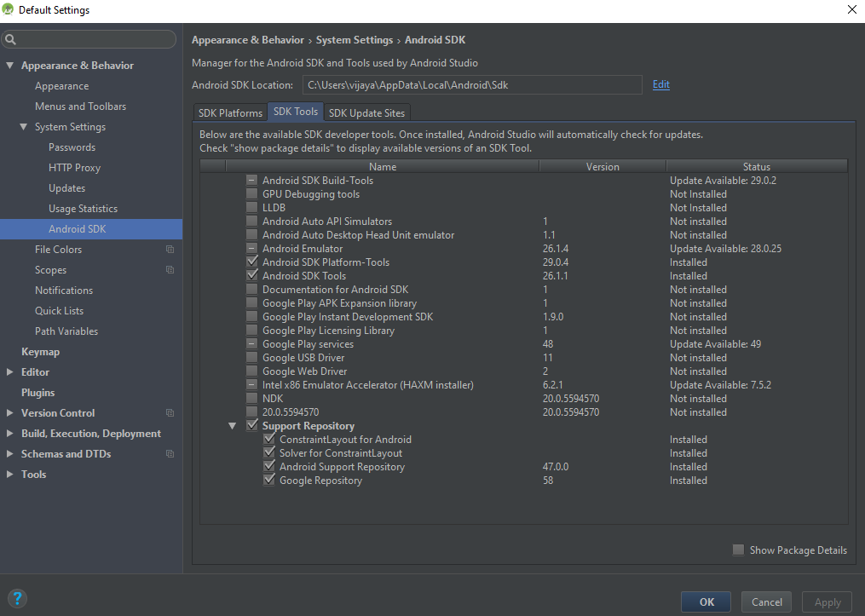The width and height of the screenshot is (865, 616).
Task: Click the Apply button
Action: click(x=828, y=602)
